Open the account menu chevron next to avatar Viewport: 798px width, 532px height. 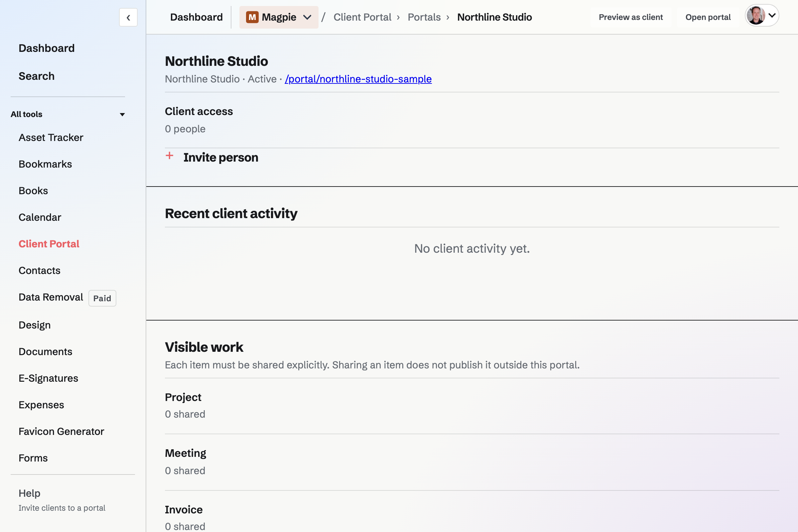point(772,16)
